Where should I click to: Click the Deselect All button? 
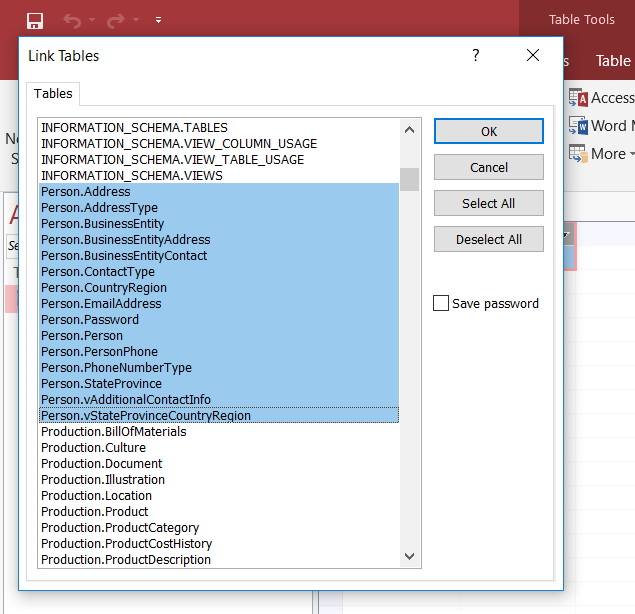click(x=488, y=239)
